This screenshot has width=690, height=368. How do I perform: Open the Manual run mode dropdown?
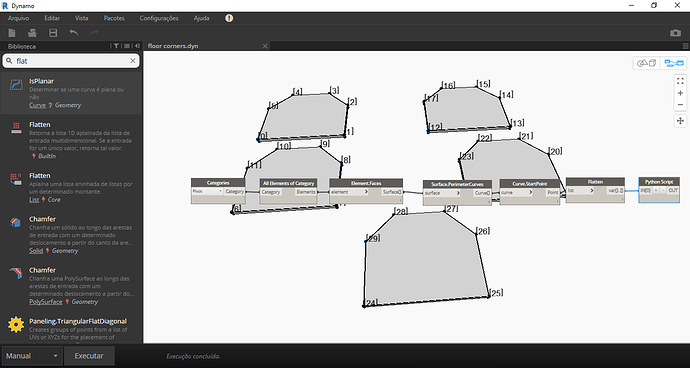(32, 356)
